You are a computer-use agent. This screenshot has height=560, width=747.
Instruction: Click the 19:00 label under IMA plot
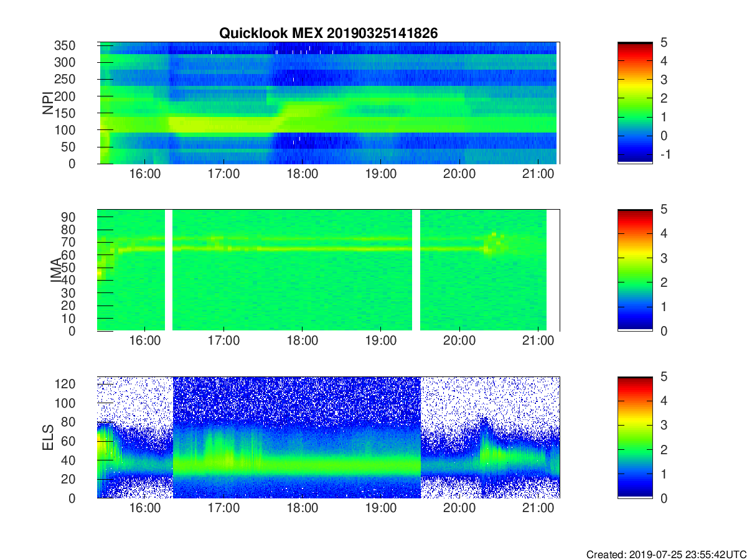click(380, 342)
